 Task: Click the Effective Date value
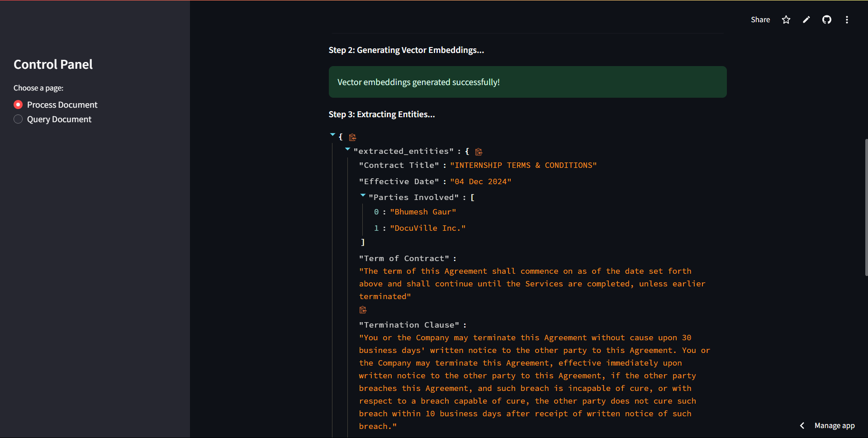pyautogui.click(x=480, y=181)
